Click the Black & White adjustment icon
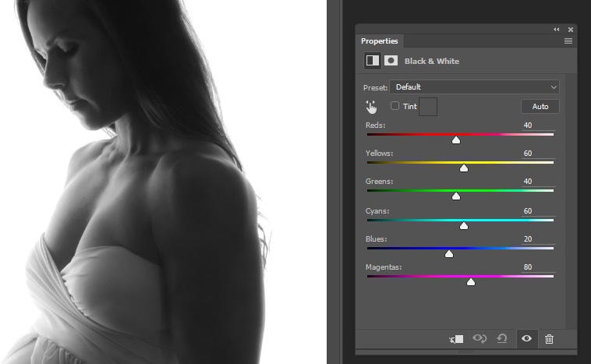591x364 pixels. (x=373, y=61)
